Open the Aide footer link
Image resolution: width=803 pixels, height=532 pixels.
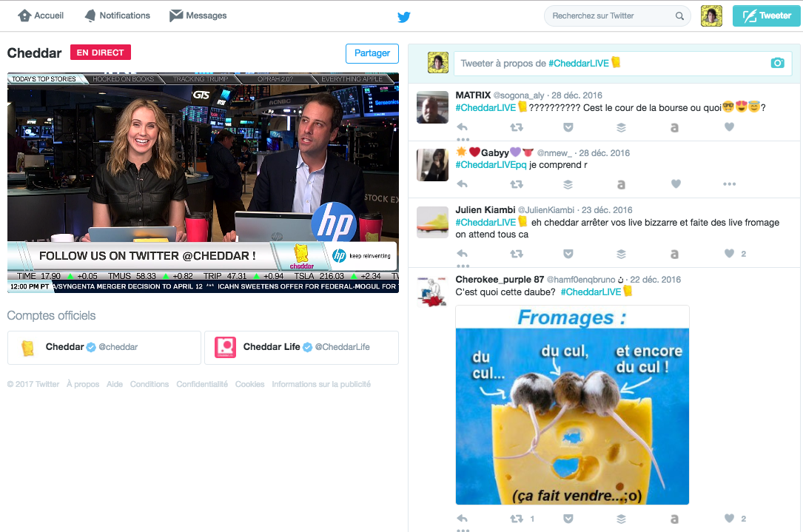point(115,384)
